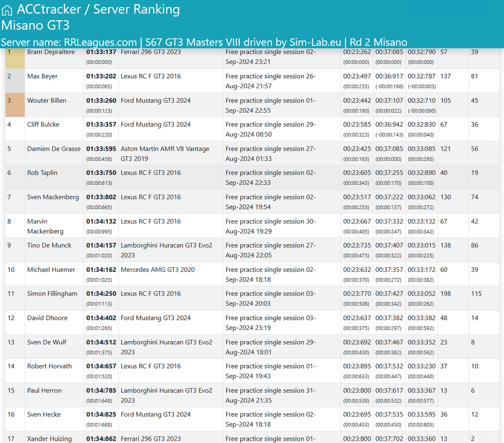Click the silver position 2 cell
Viewport: 504px width, 443px height.
(x=15, y=81)
